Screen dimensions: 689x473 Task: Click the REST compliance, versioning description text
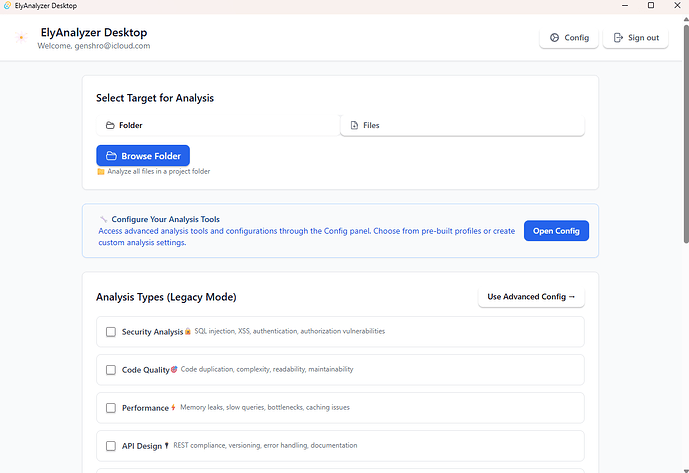[265, 445]
